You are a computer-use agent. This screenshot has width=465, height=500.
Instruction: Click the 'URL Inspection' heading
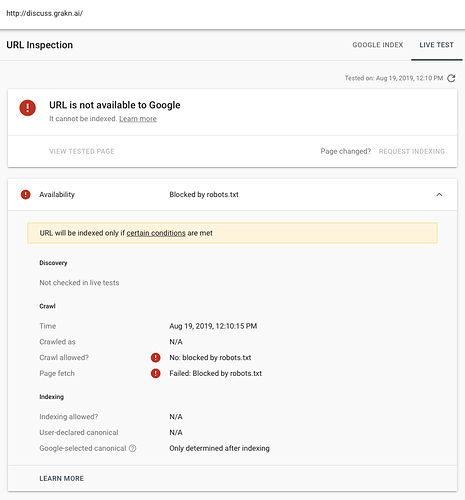coord(40,45)
